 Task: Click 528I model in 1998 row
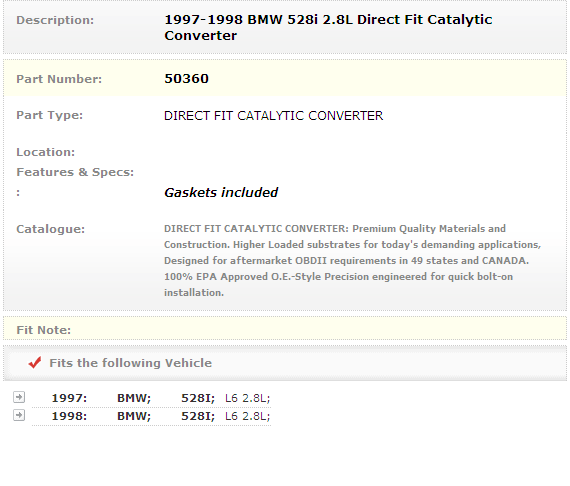click(x=198, y=416)
